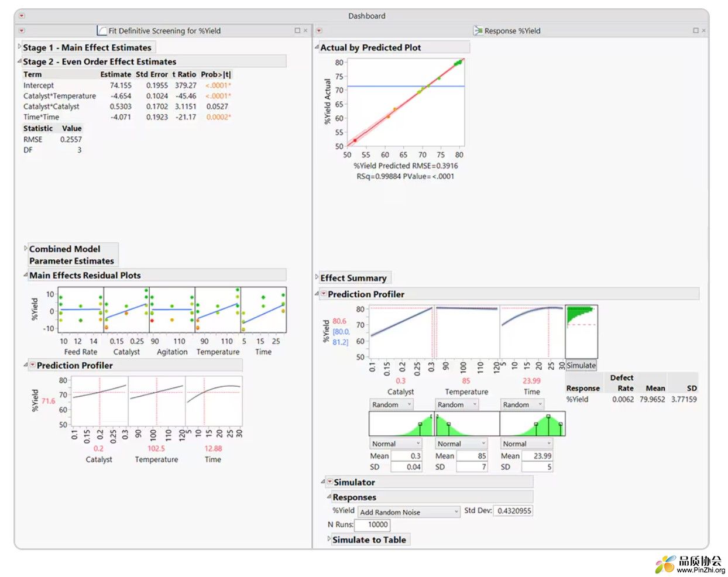Open the Random dropdown under Time
This screenshot has height=577, width=728.
(523, 404)
